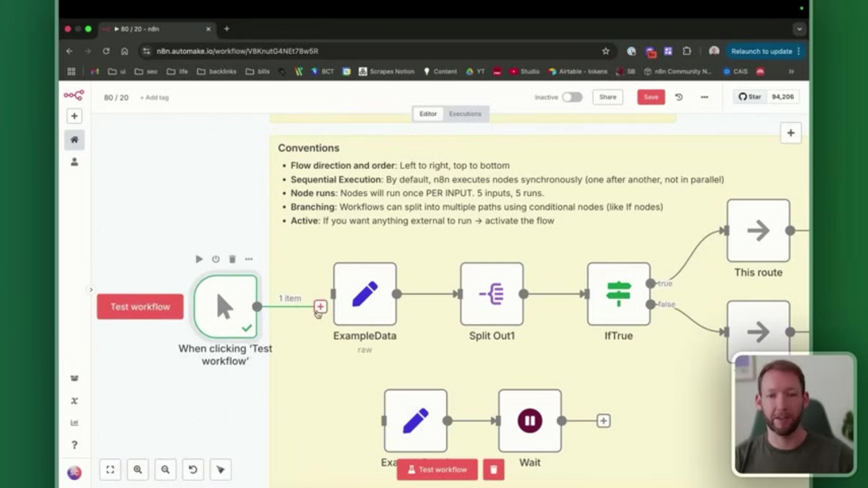Open the workflow three-dot options menu
Screen dimensions: 868x488
pyautogui.click(x=704, y=97)
